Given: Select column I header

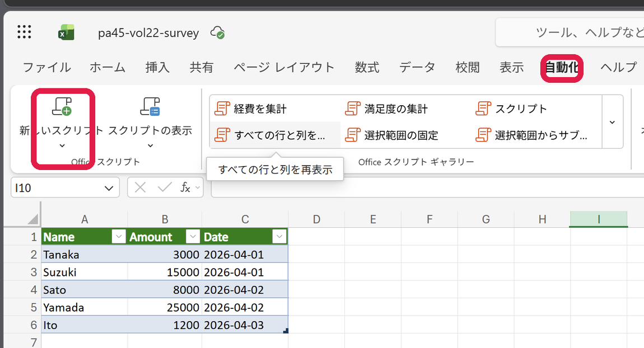Looking at the screenshot, I should (599, 219).
